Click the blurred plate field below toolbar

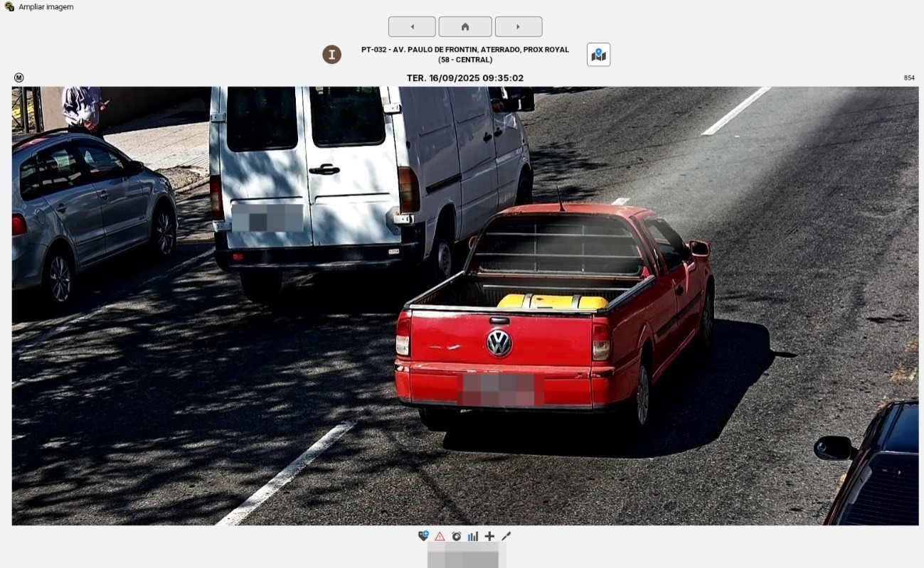pyautogui.click(x=467, y=557)
